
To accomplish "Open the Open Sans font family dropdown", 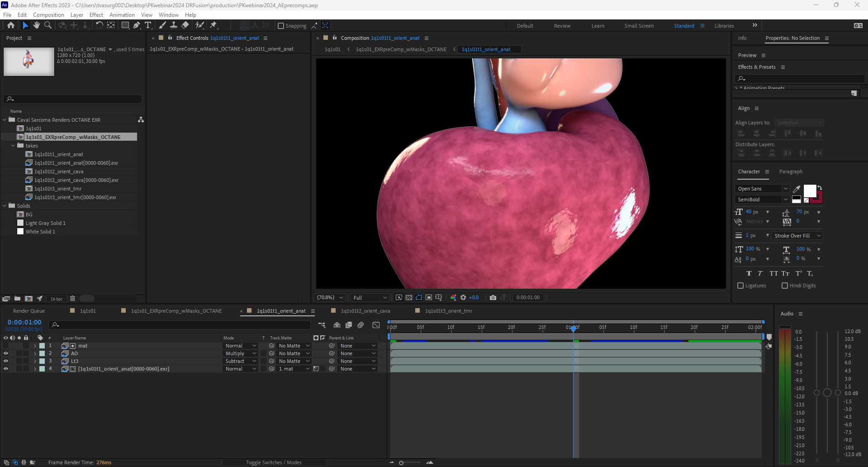I will (762, 189).
